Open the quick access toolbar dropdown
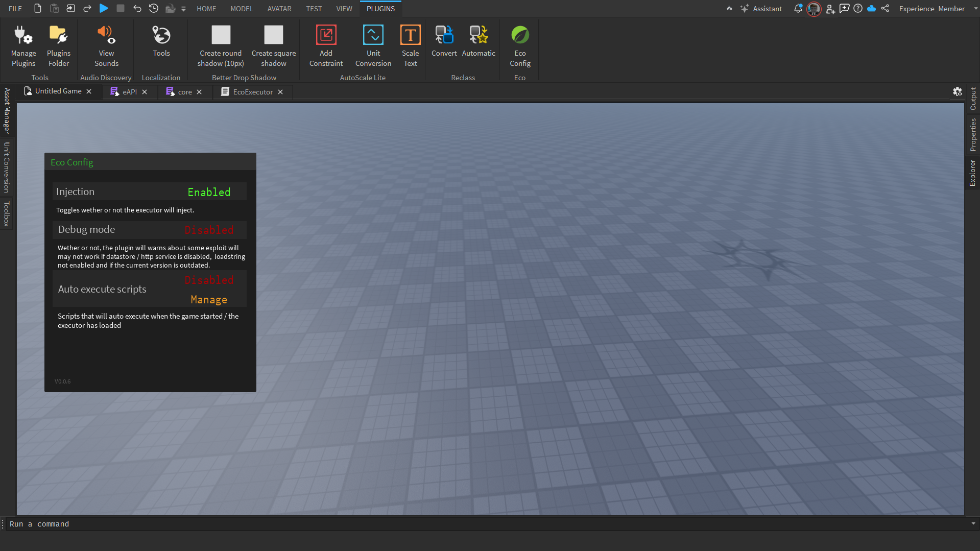The width and height of the screenshot is (980, 551). (x=183, y=9)
